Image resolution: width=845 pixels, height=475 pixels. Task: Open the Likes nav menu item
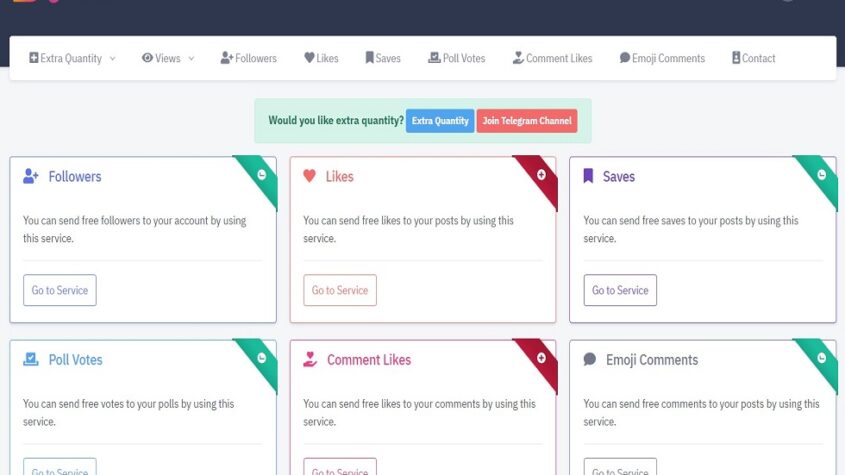[321, 58]
